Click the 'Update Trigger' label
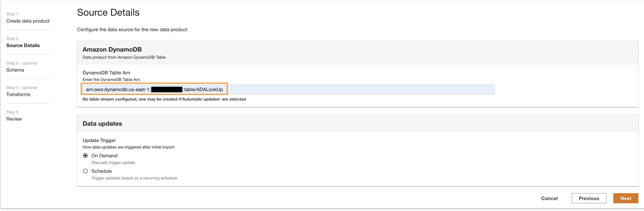The width and height of the screenshot is (644, 211). 99,141
